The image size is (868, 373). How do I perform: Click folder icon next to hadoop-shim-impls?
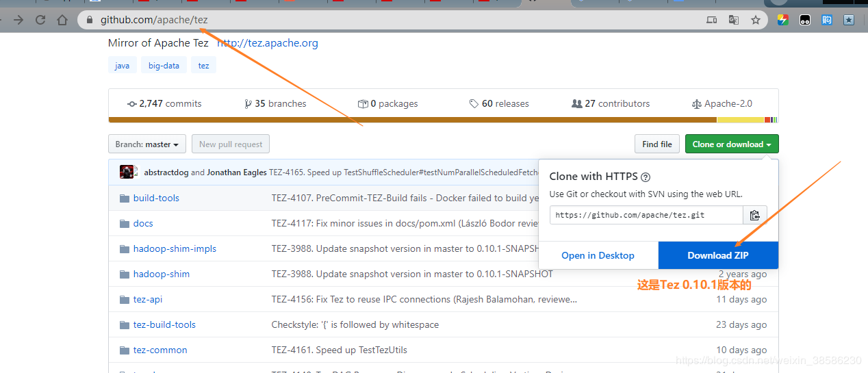point(125,248)
